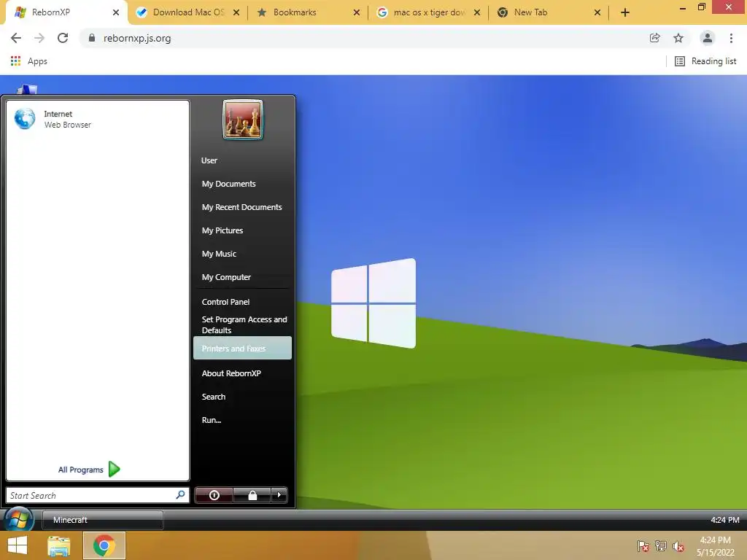Screen dimensions: 747x560
Task: Click the Chrome taskbar icon
Action: click(x=104, y=545)
